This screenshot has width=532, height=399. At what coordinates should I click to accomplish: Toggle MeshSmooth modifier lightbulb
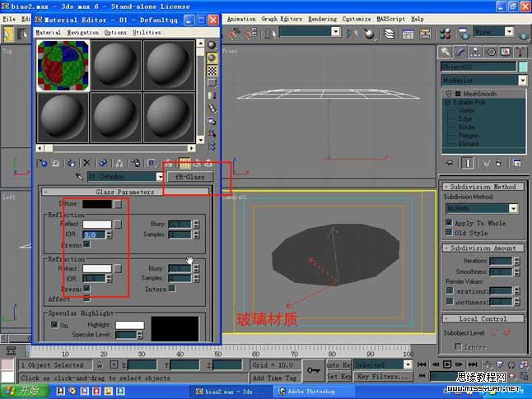(449, 94)
